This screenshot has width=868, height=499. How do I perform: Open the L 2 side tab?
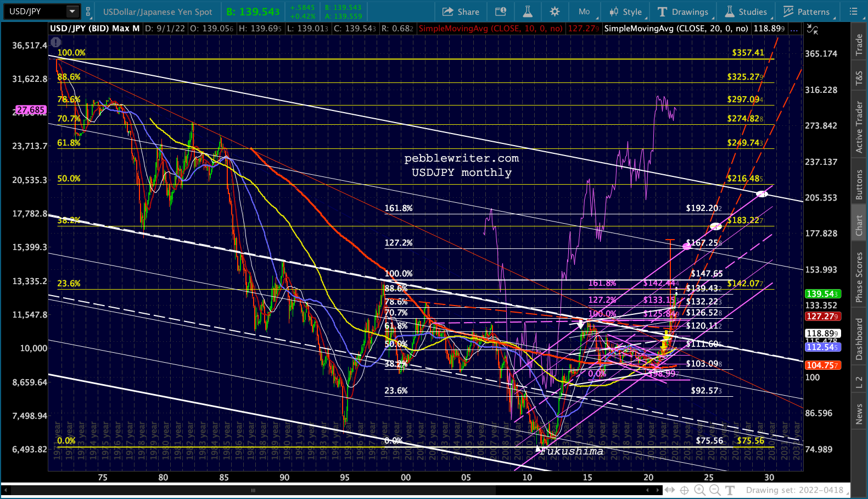[x=859, y=382]
